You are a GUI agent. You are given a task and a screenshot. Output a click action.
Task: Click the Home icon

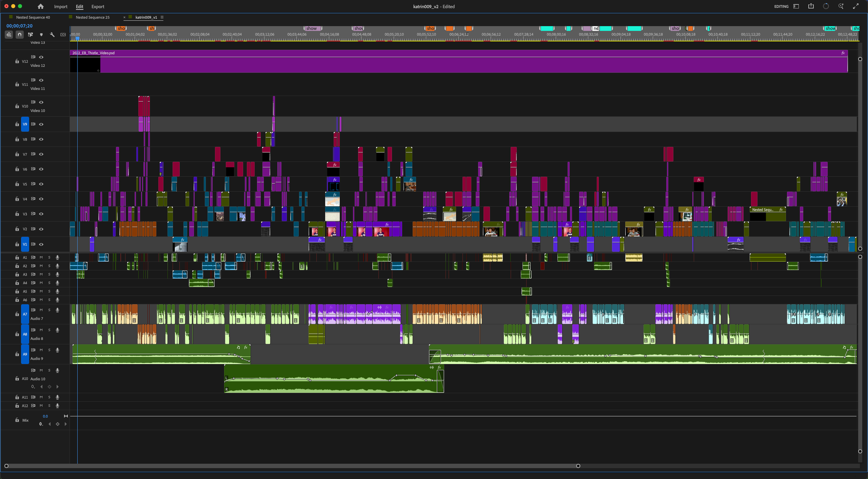41,7
